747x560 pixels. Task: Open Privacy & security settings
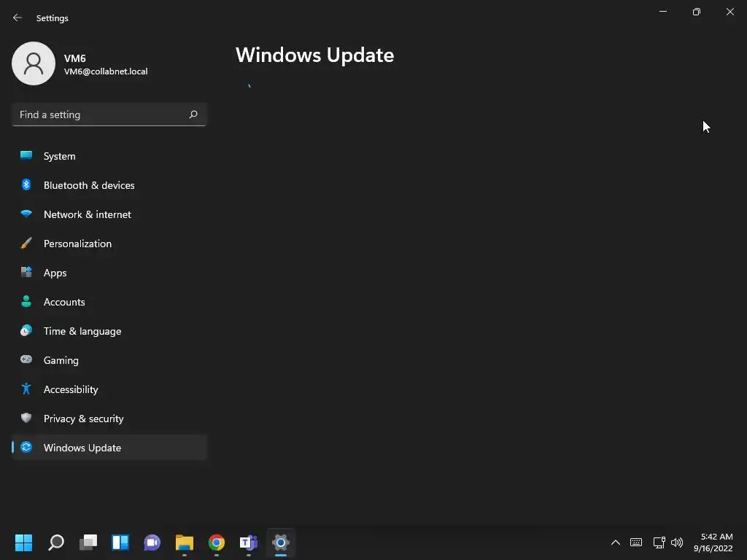[109, 419]
